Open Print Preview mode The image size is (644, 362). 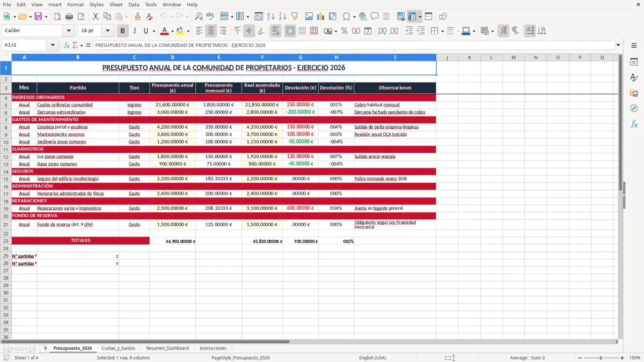[80, 17]
